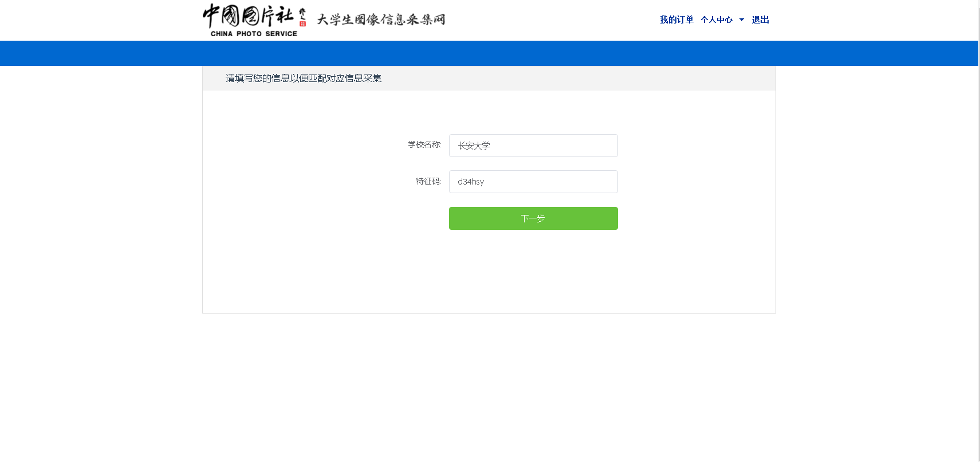
Task: Click the 请填写您的信息 panel header text
Action: click(303, 79)
